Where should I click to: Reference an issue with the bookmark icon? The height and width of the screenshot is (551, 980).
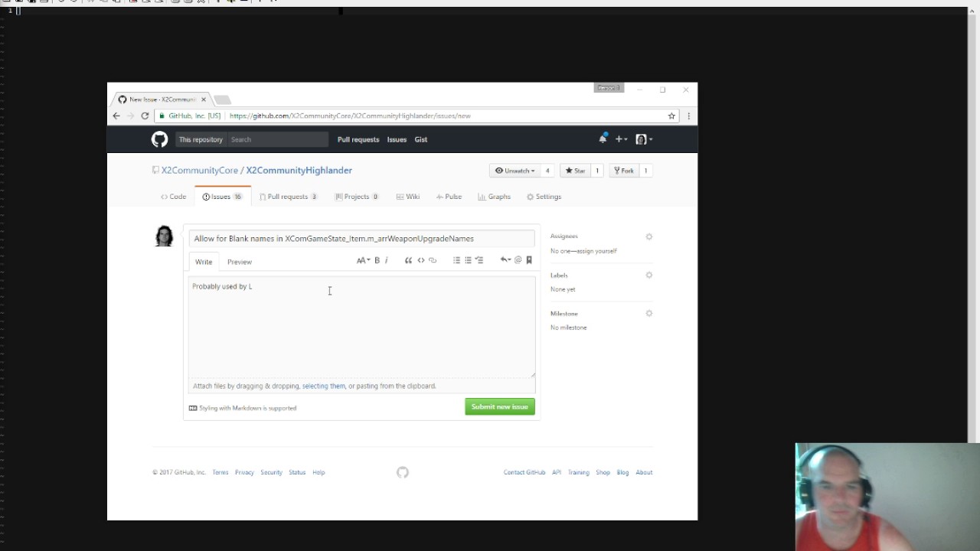coord(529,260)
